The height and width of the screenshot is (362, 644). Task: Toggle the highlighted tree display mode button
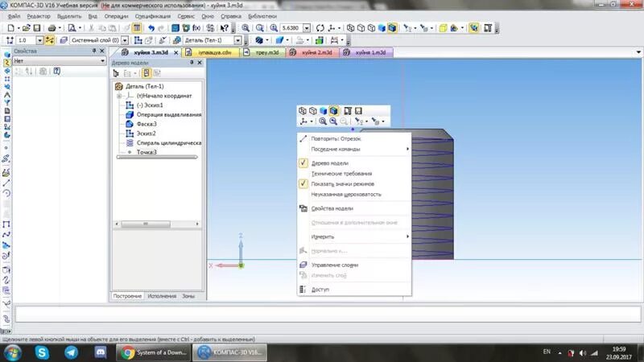(147, 73)
